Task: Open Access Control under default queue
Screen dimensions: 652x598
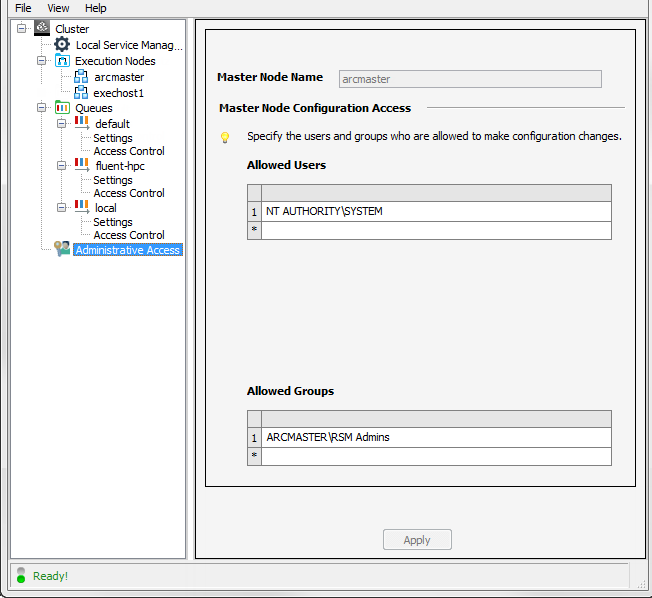Action: (x=129, y=151)
